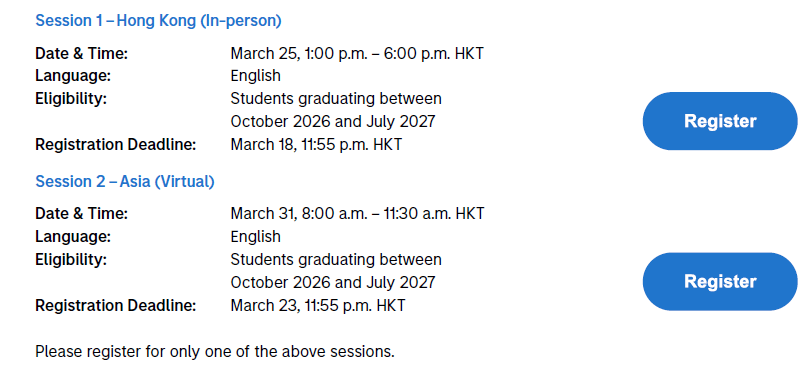Open the Session 2 – Asia (Virtual) heading
Image resolution: width=805 pixels, height=381 pixels.
click(x=125, y=182)
